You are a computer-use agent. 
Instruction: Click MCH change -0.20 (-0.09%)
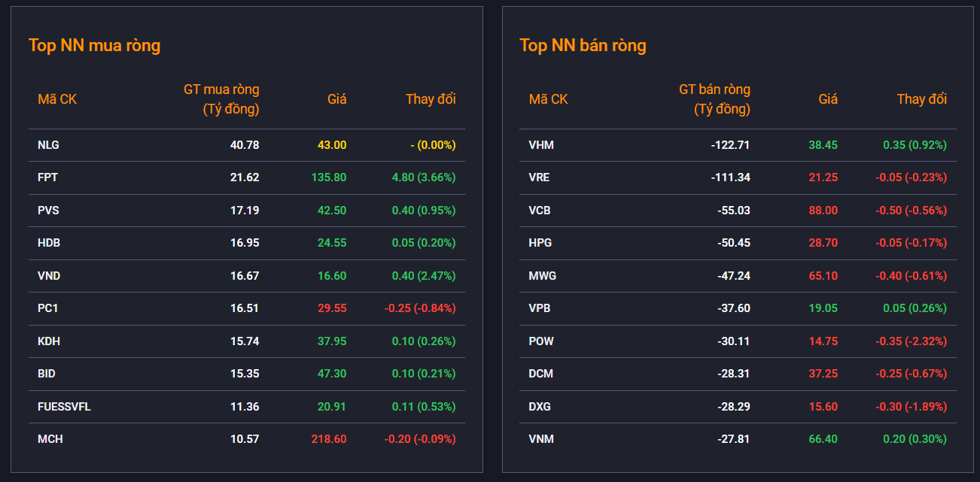click(420, 439)
